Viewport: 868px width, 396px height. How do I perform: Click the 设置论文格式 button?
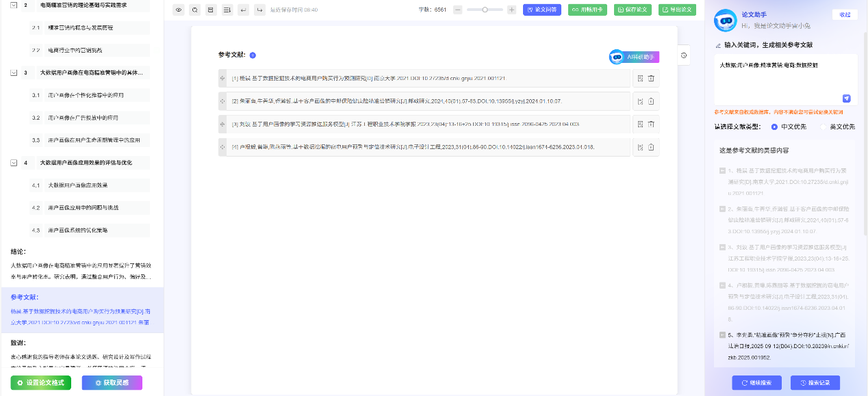[x=40, y=383]
